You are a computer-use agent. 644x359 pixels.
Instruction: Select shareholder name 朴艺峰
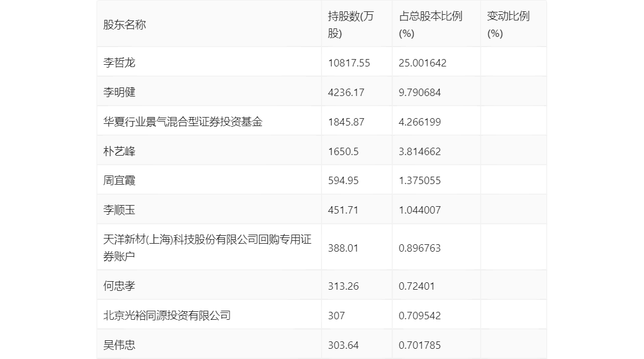[119, 152]
